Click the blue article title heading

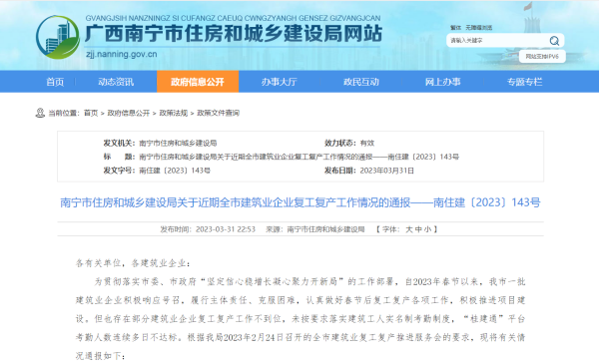coord(300,202)
